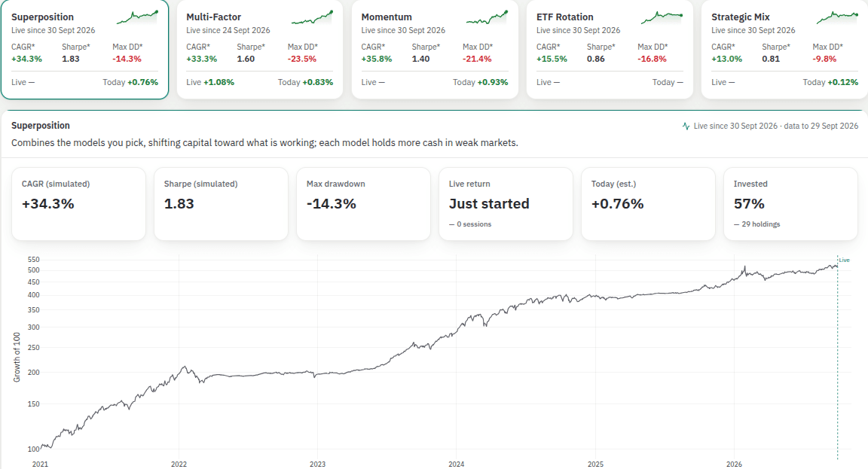
Task: Click the Max drawdown -14.3% tile
Action: (363, 204)
